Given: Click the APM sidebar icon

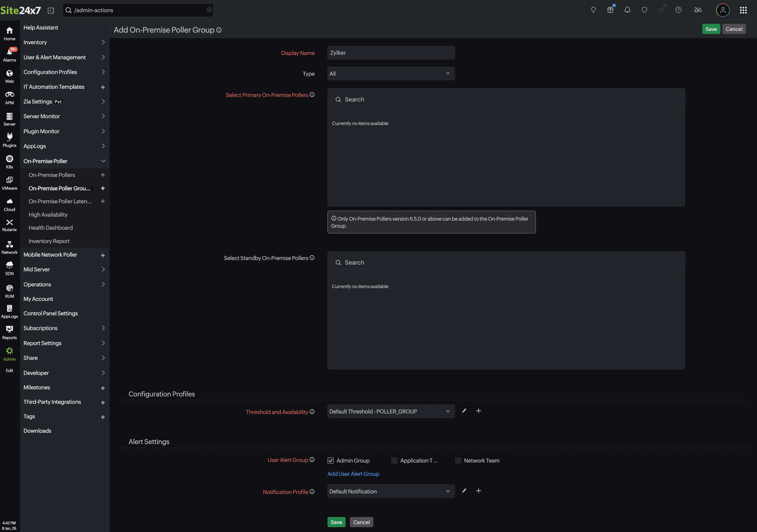Looking at the screenshot, I should tap(10, 97).
